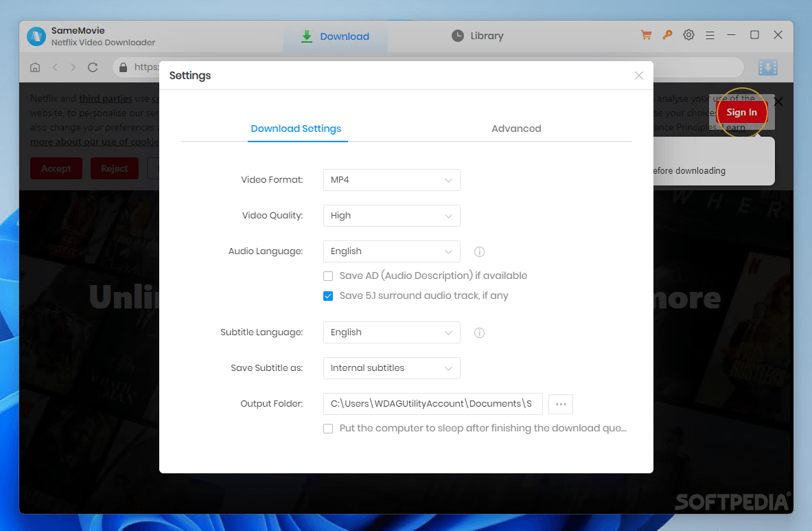Maximize the SameMovie window
The height and width of the screenshot is (531, 812).
tap(754, 35)
